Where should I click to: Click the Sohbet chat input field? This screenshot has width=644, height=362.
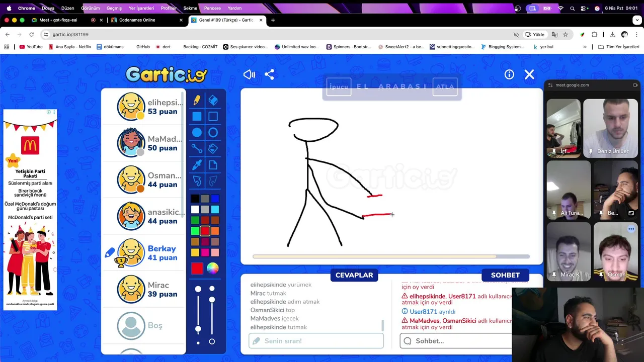pyautogui.click(x=456, y=341)
